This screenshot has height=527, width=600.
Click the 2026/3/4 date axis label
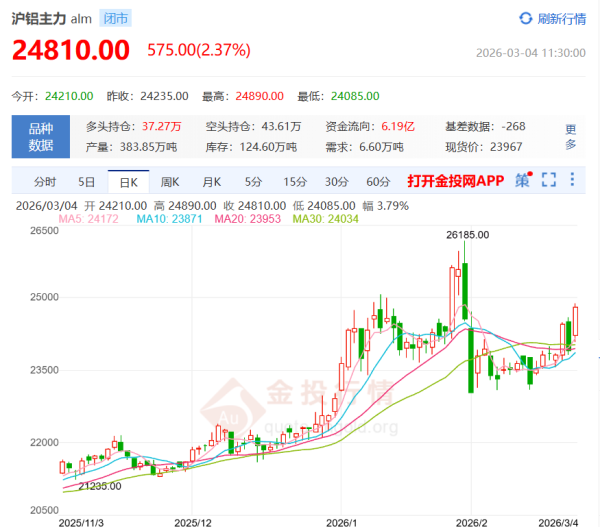click(558, 522)
